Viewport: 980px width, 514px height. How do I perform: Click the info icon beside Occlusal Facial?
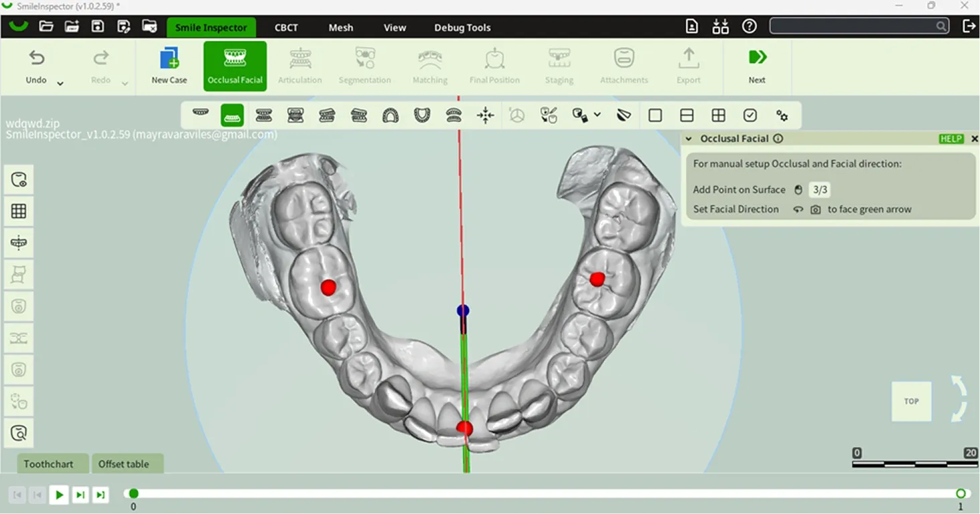coord(778,139)
